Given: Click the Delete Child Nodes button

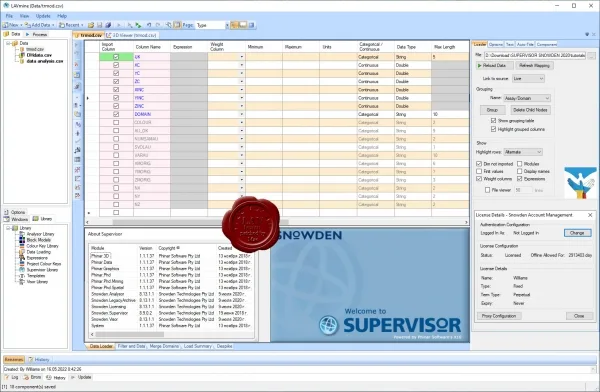Looking at the screenshot, I should click(x=530, y=110).
